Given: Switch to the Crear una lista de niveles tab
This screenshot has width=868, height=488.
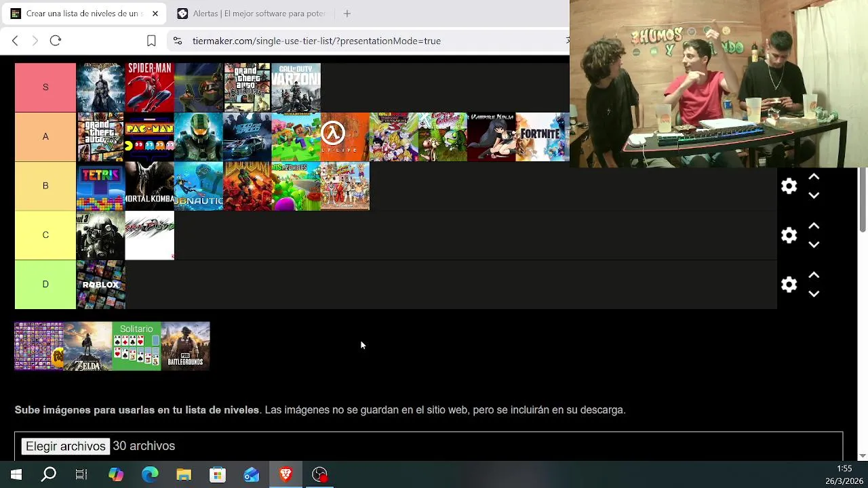Looking at the screenshot, I should (83, 14).
